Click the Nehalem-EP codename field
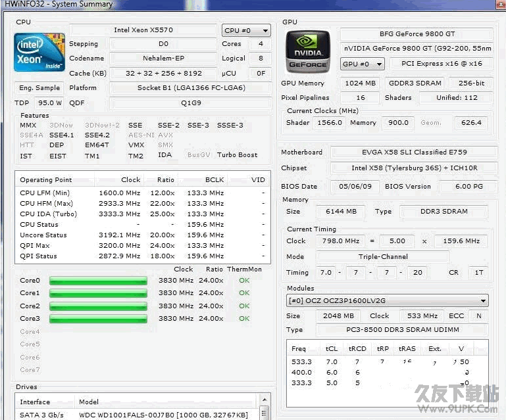This screenshot has width=506, height=420. [163, 58]
